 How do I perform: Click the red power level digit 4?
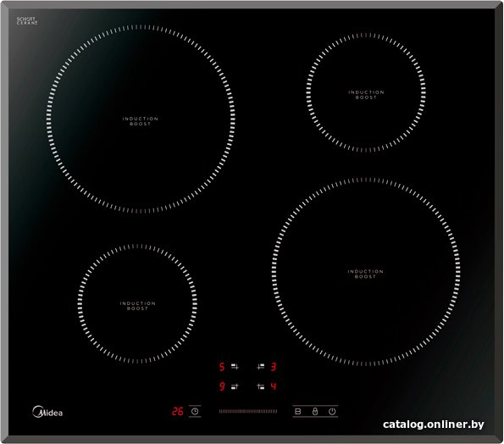coord(274,386)
